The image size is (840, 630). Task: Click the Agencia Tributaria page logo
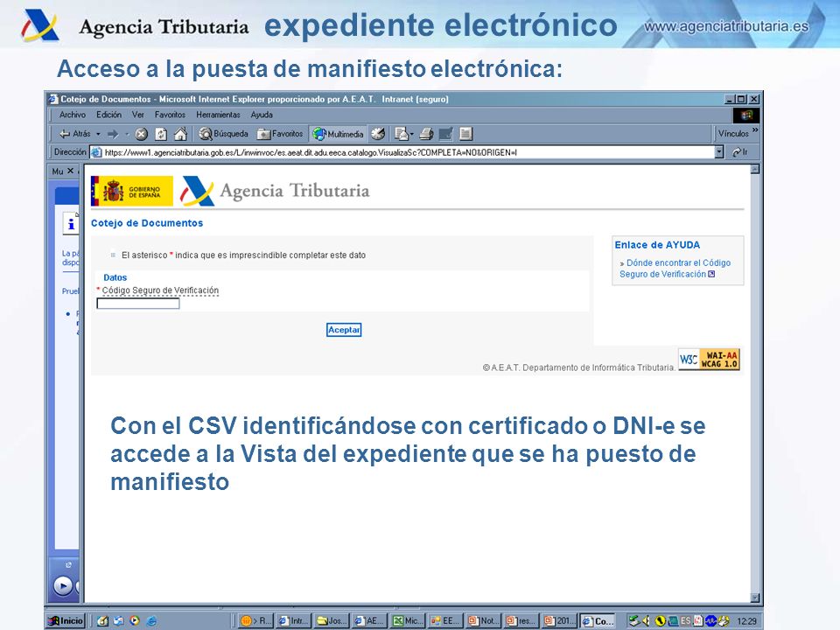[x=275, y=192]
